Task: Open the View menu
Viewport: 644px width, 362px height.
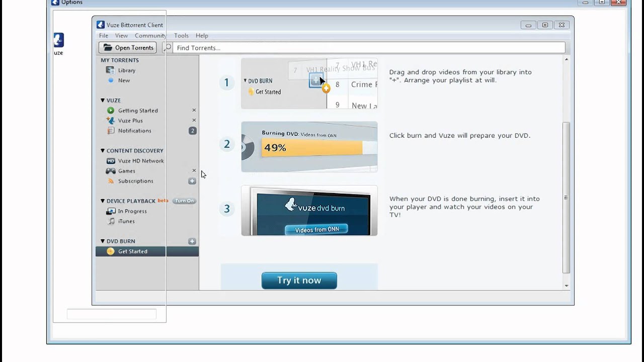Action: pos(121,36)
